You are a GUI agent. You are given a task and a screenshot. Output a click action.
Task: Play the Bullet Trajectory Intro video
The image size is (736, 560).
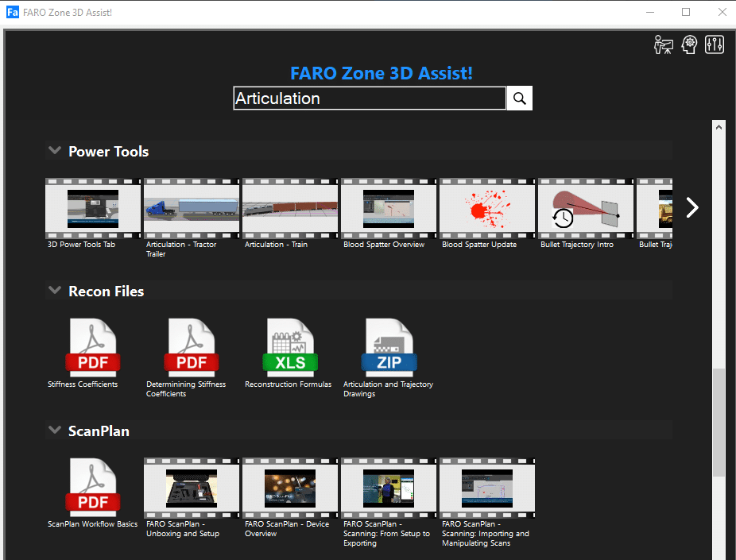[585, 207]
